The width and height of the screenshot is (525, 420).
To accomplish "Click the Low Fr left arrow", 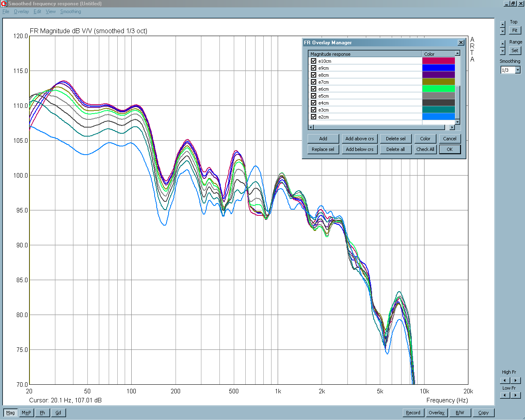I will pyautogui.click(x=505, y=395).
